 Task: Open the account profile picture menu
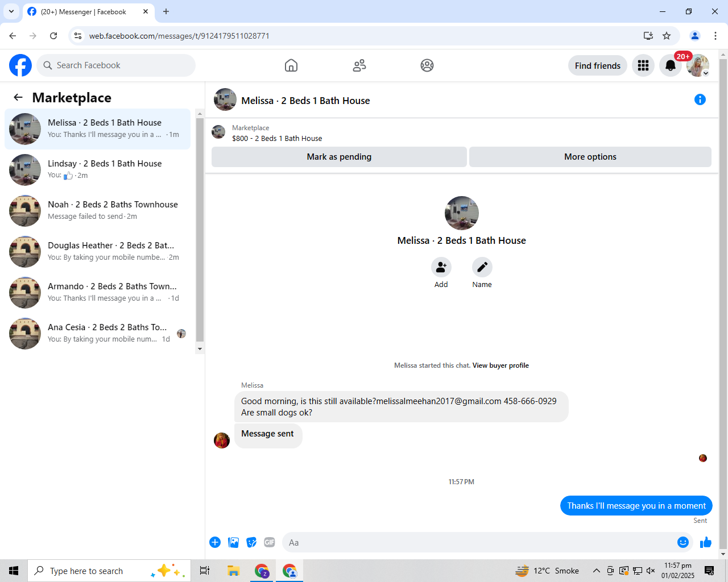[x=698, y=65]
